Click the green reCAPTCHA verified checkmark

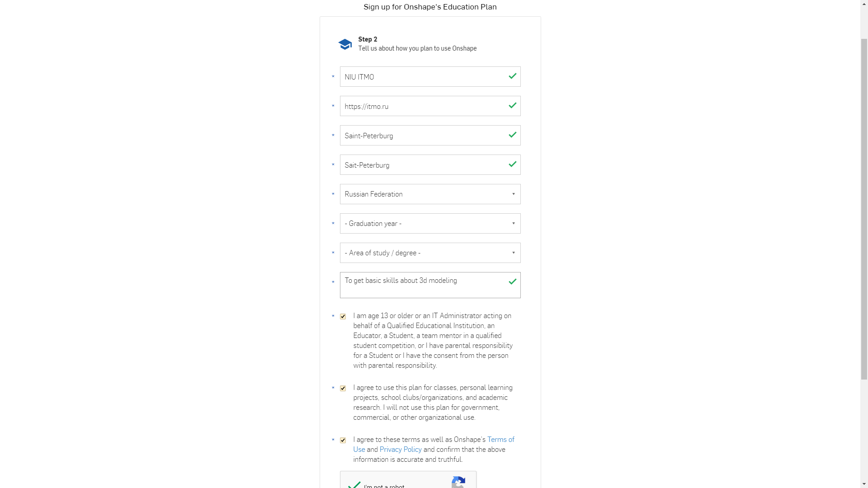[x=354, y=484]
